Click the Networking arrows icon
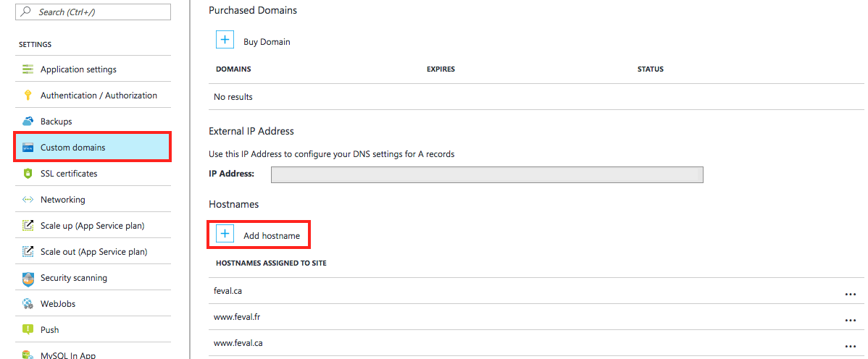This screenshot has width=868, height=359. [28, 199]
